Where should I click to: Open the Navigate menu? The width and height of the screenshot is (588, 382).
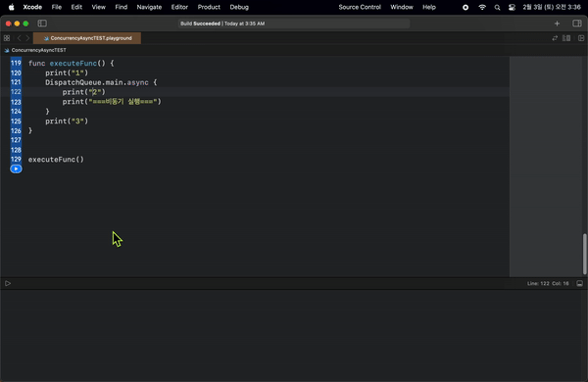coord(149,7)
